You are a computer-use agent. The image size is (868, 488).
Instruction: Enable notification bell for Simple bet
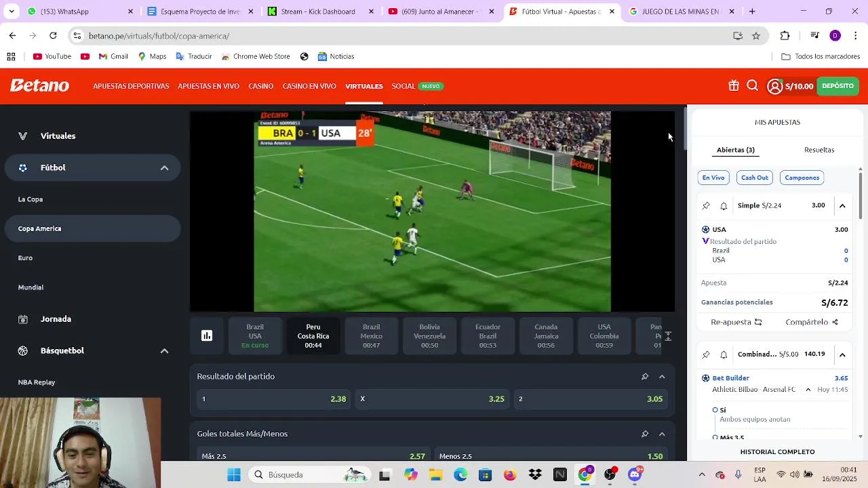724,205
